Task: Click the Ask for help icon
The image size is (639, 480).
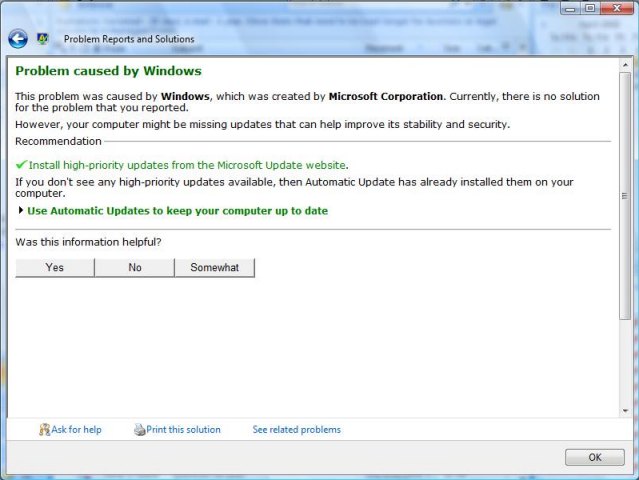Action: click(44, 429)
